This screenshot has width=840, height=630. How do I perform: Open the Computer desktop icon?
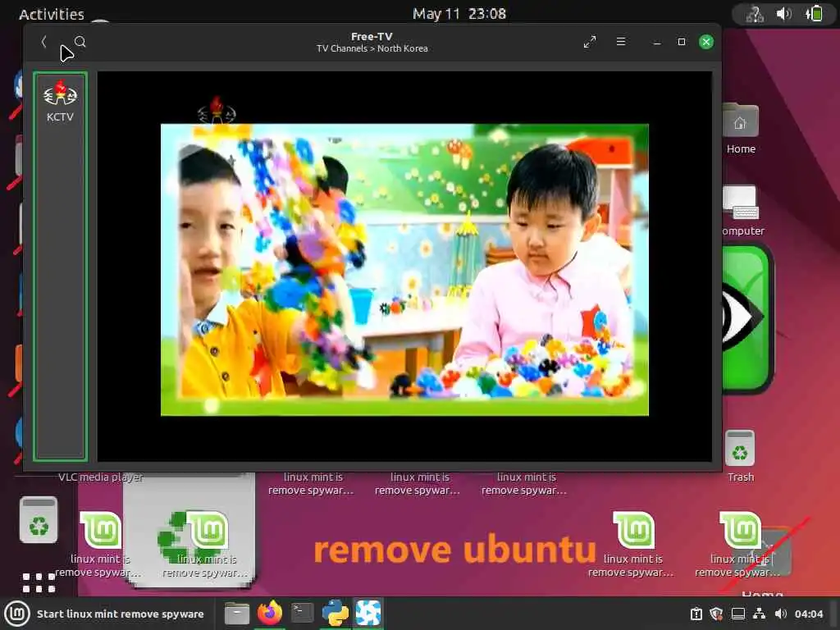742,211
